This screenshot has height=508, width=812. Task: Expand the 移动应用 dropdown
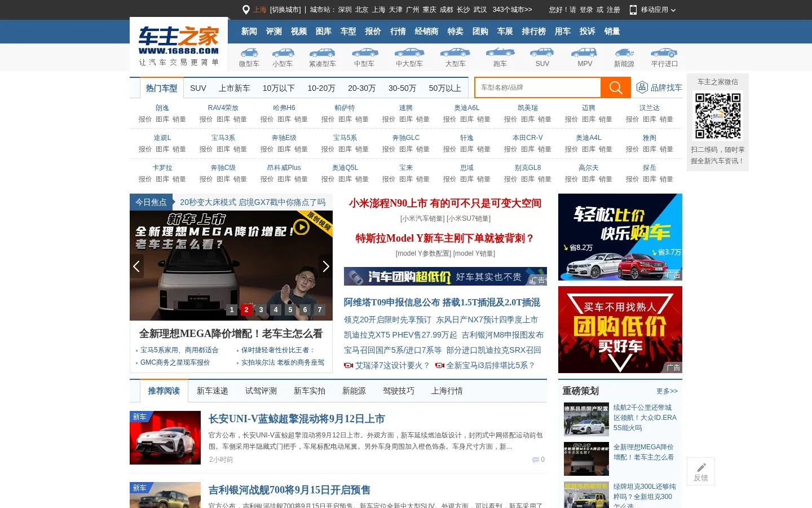tap(658, 10)
